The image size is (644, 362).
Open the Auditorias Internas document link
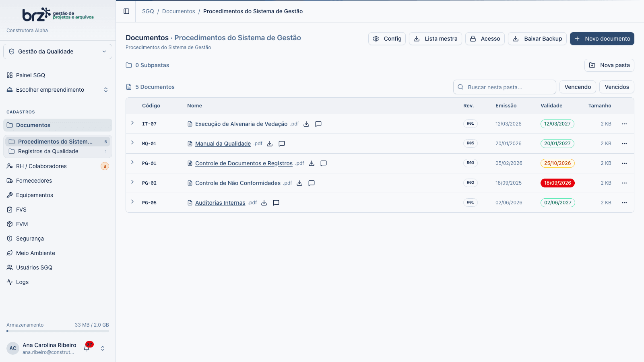click(x=220, y=203)
